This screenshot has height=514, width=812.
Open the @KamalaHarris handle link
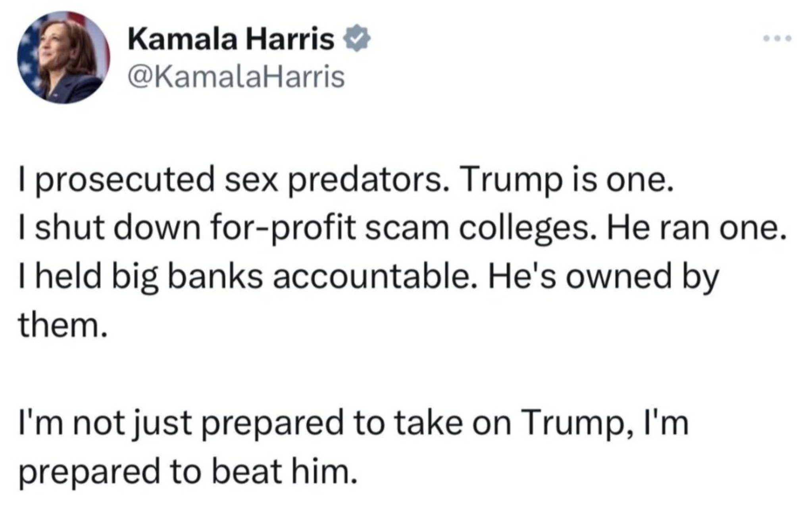coord(236,77)
